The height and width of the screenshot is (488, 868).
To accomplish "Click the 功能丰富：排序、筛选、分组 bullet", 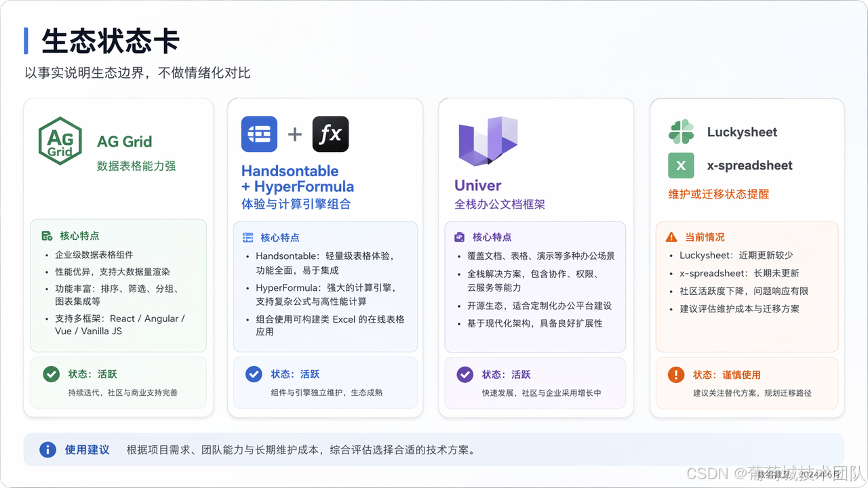I will 117,295.
